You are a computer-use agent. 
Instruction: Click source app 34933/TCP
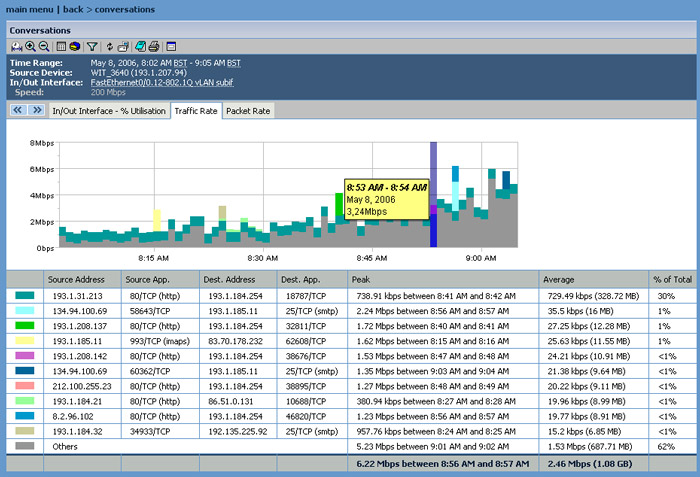coord(150,432)
